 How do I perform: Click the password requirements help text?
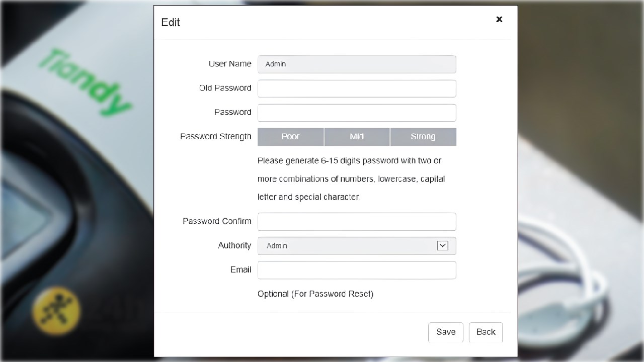(351, 179)
